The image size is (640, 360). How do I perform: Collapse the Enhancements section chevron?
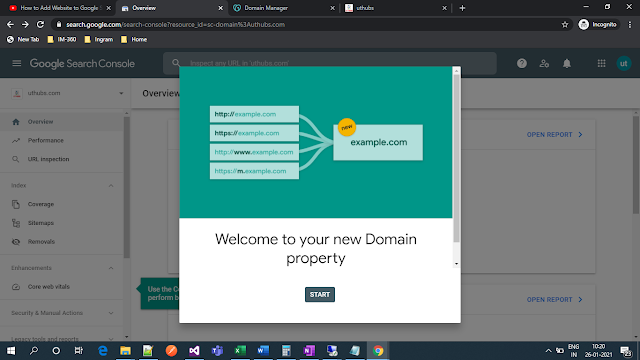(x=111, y=268)
